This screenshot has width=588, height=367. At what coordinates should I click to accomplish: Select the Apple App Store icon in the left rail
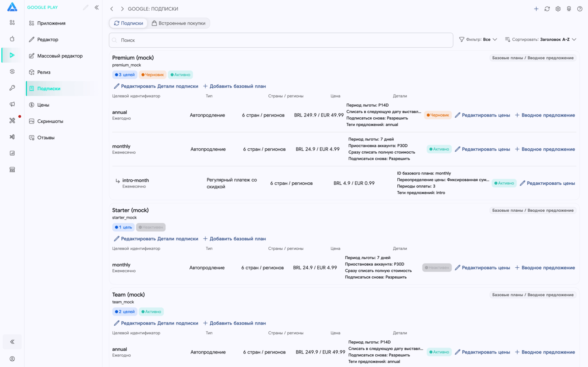pos(12,39)
